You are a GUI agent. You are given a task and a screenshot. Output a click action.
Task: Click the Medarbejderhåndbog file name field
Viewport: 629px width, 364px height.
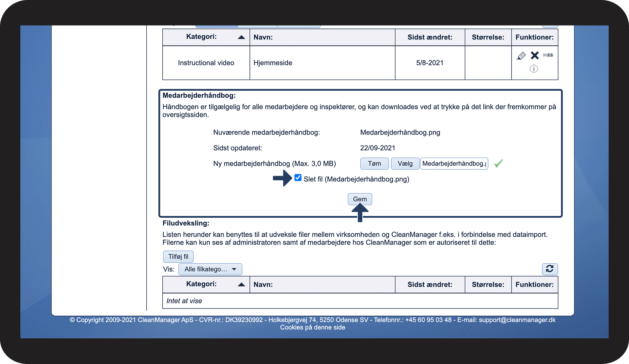point(454,164)
